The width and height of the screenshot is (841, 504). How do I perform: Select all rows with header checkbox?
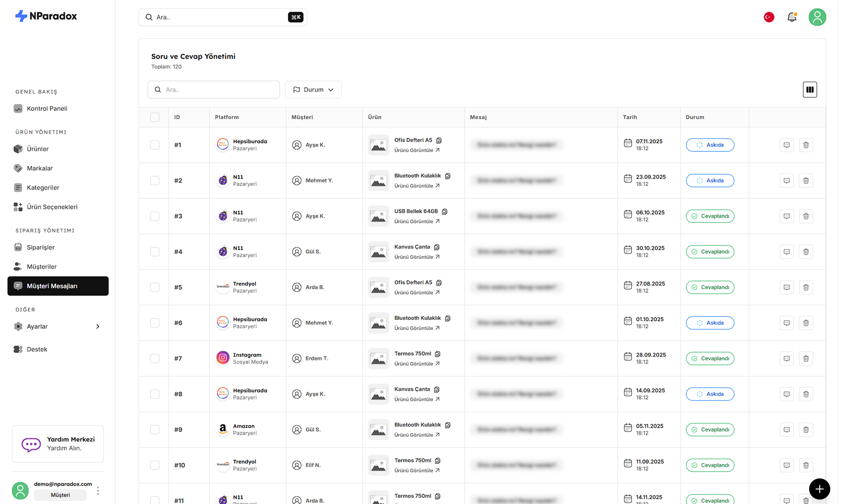[x=155, y=117]
